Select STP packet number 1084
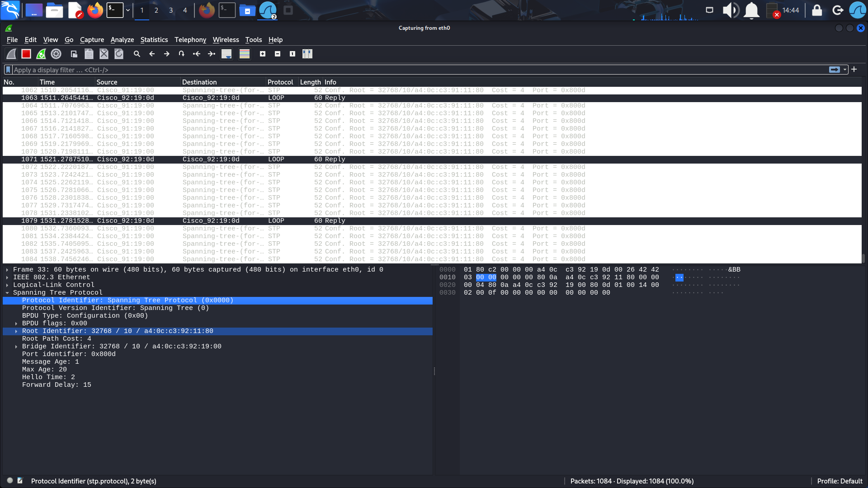 click(x=432, y=259)
